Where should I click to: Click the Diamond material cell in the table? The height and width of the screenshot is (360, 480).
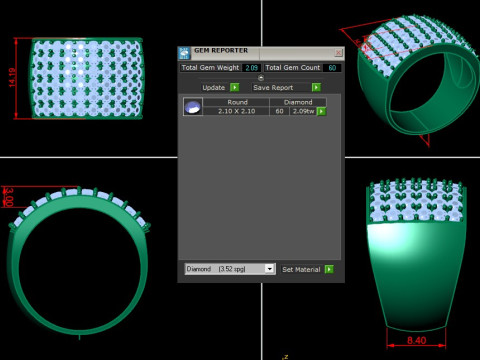(x=298, y=102)
